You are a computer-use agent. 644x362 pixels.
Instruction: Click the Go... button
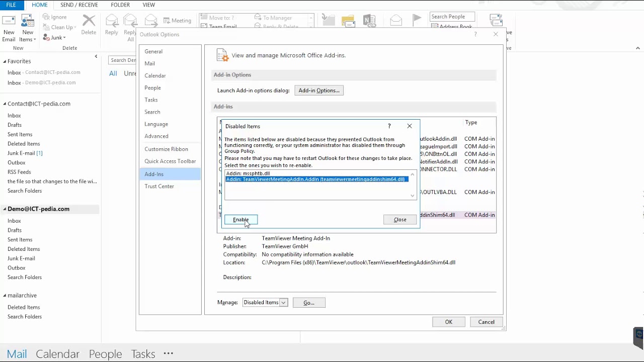pos(309,303)
